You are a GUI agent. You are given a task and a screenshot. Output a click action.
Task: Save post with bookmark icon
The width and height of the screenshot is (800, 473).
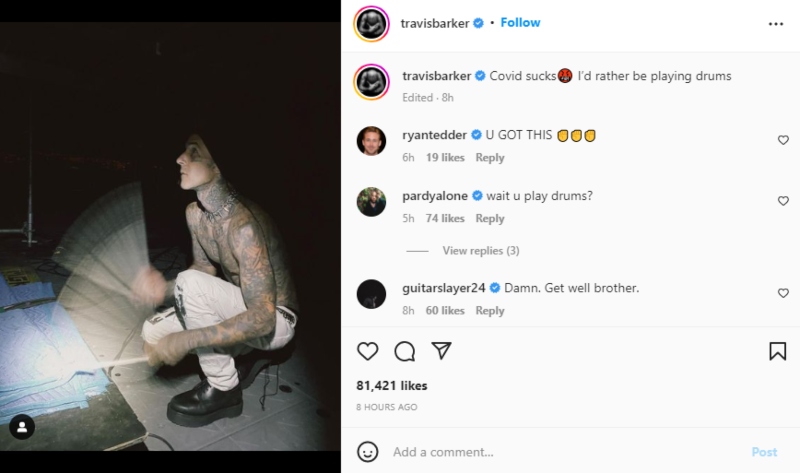(777, 351)
